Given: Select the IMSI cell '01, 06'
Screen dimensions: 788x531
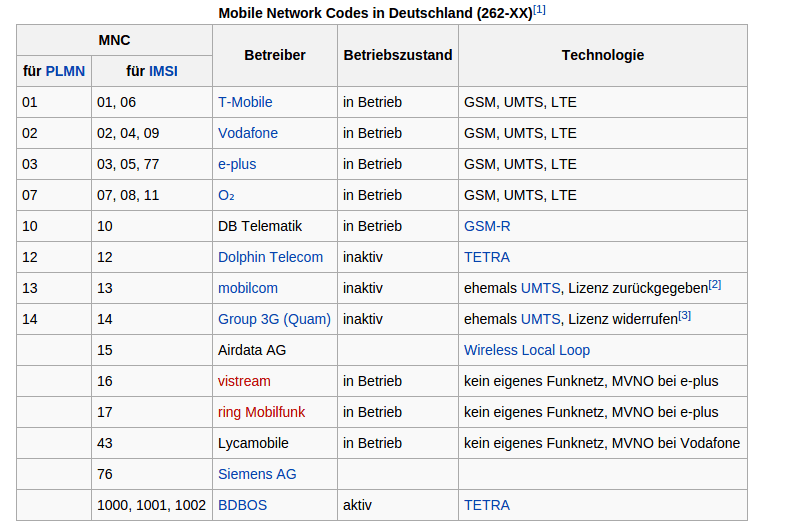Looking at the screenshot, I should [152, 102].
